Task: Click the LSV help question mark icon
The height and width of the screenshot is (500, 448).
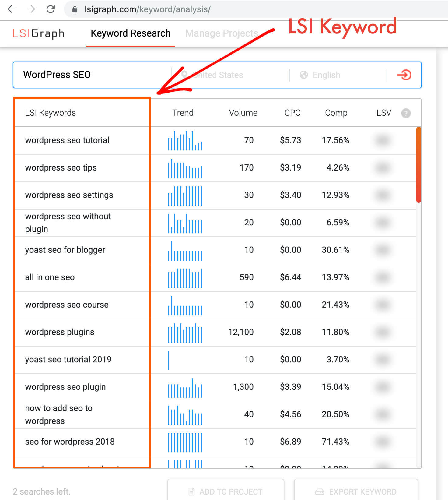Action: coord(406,113)
